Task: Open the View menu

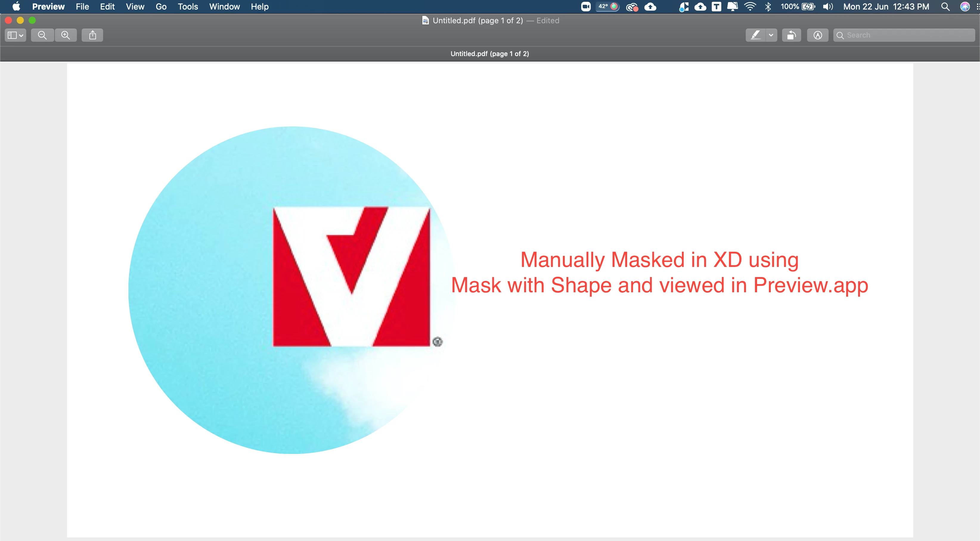Action: [135, 7]
